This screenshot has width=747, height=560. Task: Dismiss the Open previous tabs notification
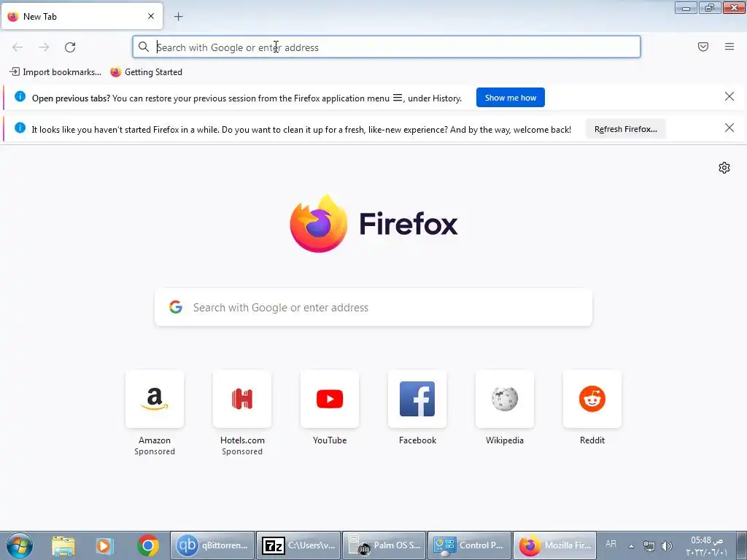[729, 97]
